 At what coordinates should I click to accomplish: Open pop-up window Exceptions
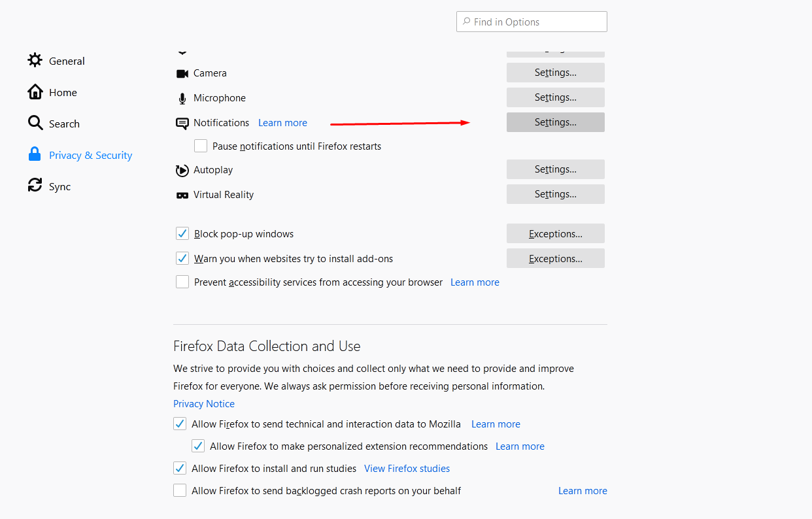point(555,233)
